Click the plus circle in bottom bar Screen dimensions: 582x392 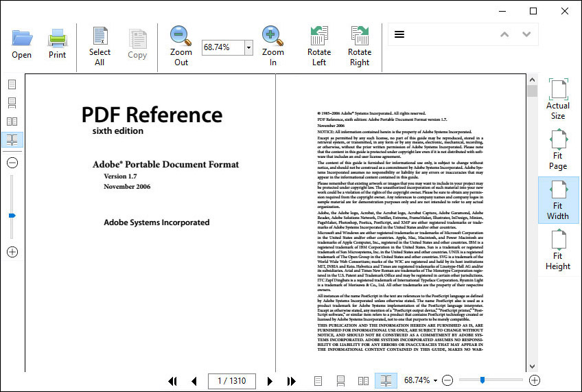click(x=535, y=380)
